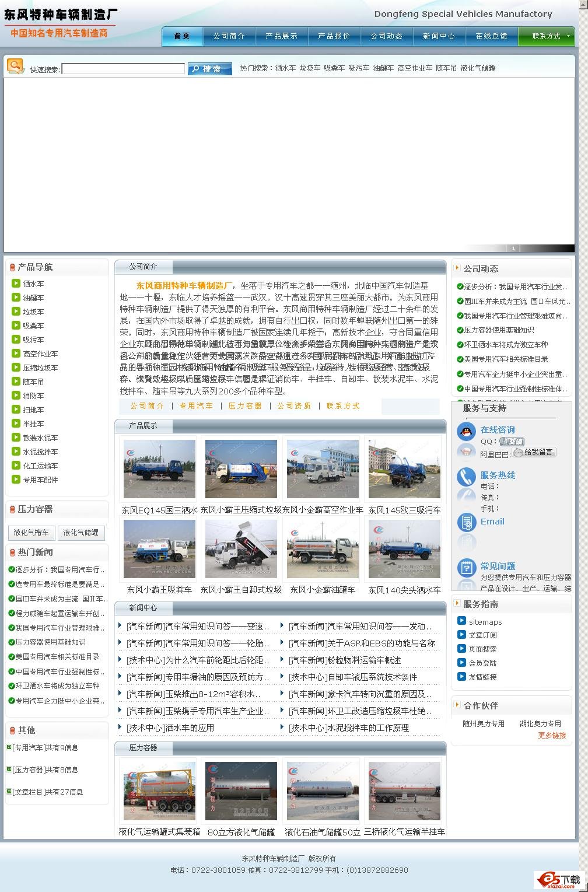Click the orange search bubble icon

16,66
